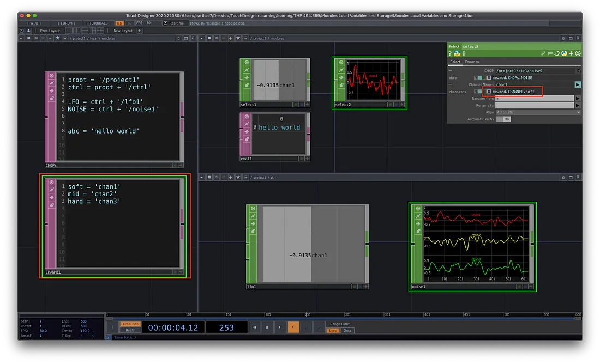Click the plus icon in parameter header
The width and height of the screenshot is (600, 364).
click(x=571, y=53)
